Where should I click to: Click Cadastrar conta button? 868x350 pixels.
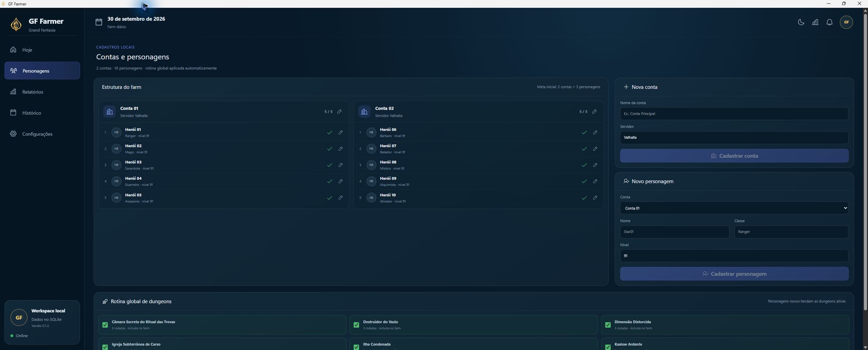734,156
